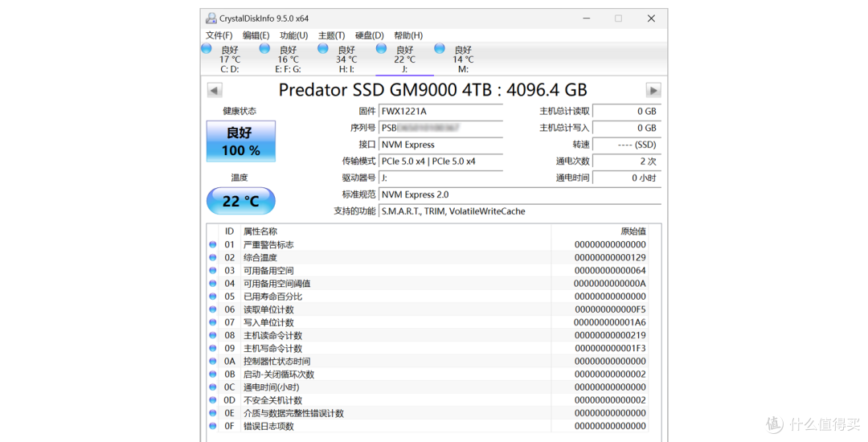Click status dot of attribute 09 主机写命令计数

(x=212, y=348)
